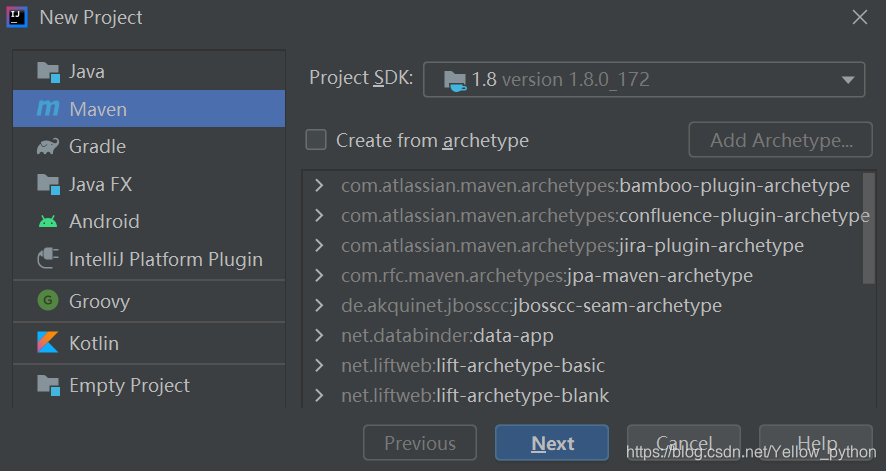Click the Empty Project folder icon

coord(48,385)
